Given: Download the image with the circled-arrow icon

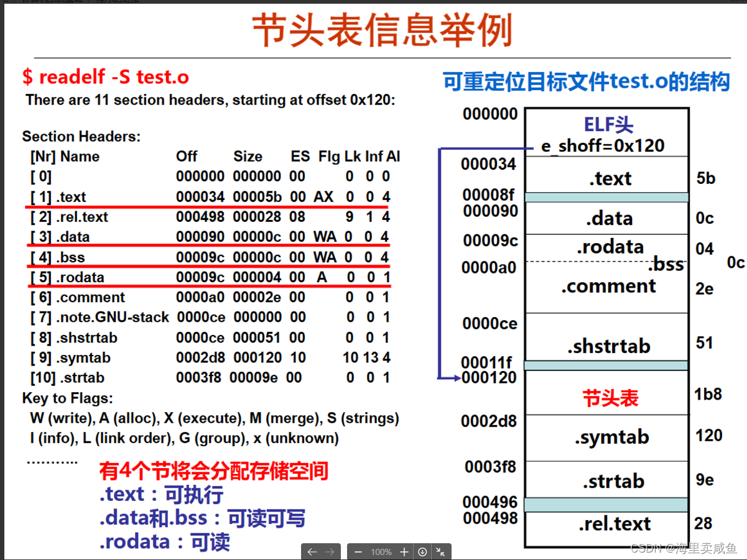Looking at the screenshot, I should (422, 552).
